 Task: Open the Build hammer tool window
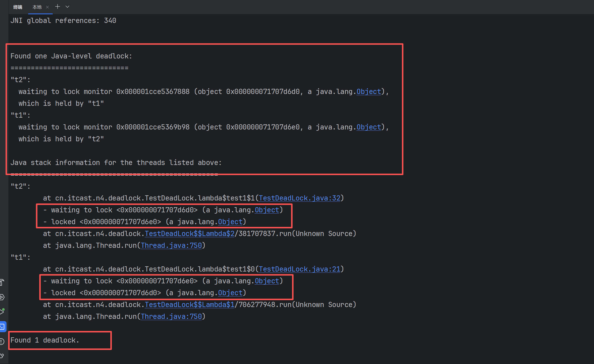tap(2, 282)
